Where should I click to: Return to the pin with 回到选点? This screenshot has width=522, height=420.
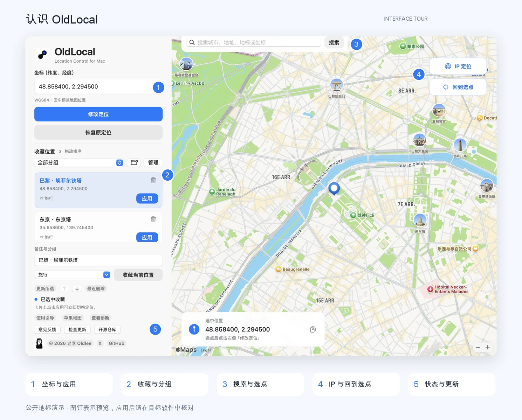click(x=458, y=87)
